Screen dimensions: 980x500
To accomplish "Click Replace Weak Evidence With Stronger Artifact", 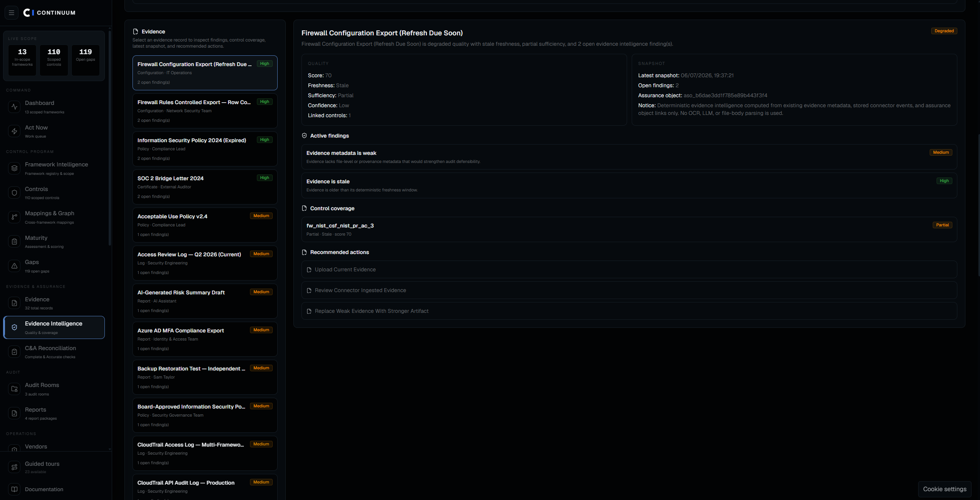I will click(629, 311).
